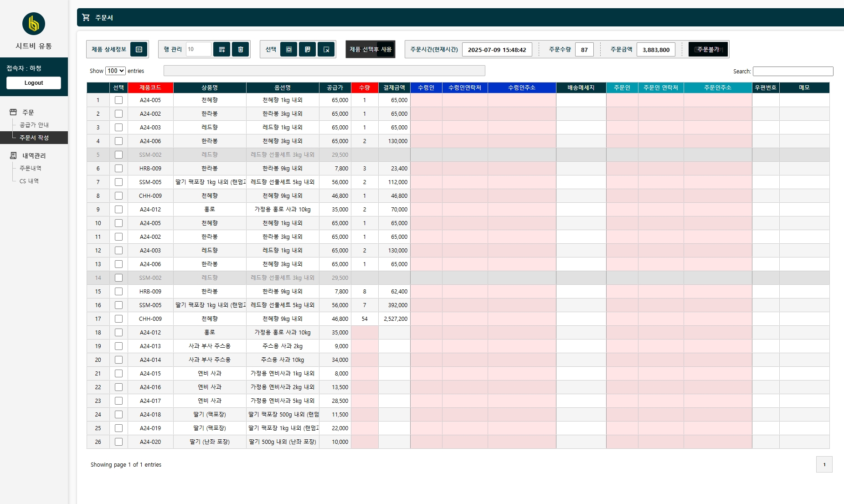Open 공급가 안내 in sidebar menu
This screenshot has height=504, width=844.
coord(34,125)
